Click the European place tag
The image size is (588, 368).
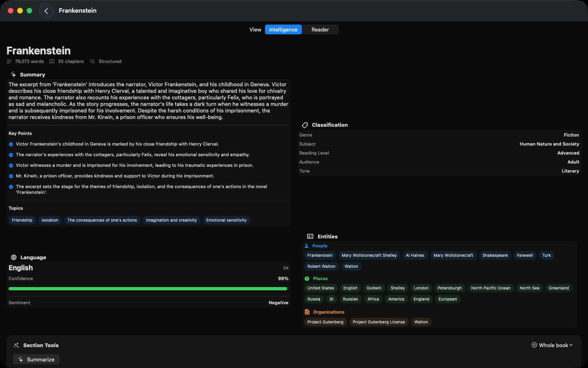click(x=448, y=299)
